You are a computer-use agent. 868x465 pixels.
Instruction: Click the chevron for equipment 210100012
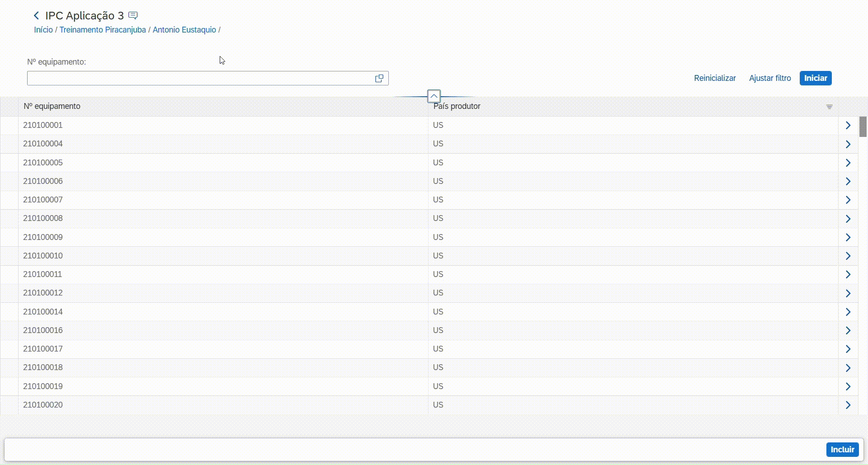pos(848,293)
